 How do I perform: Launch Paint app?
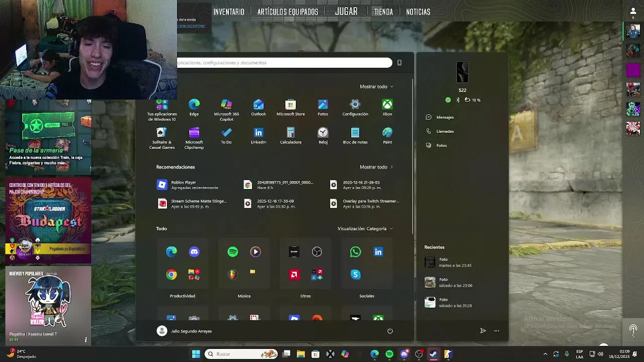387,136
